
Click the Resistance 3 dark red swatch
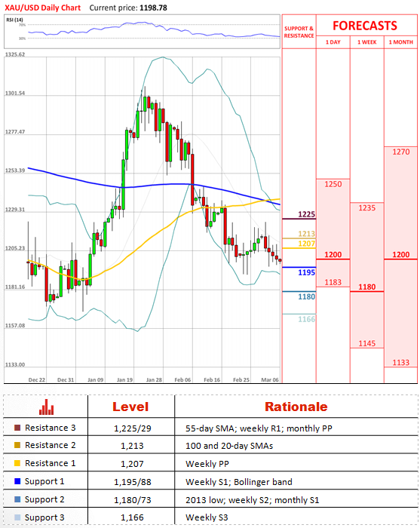pyautogui.click(x=17, y=428)
